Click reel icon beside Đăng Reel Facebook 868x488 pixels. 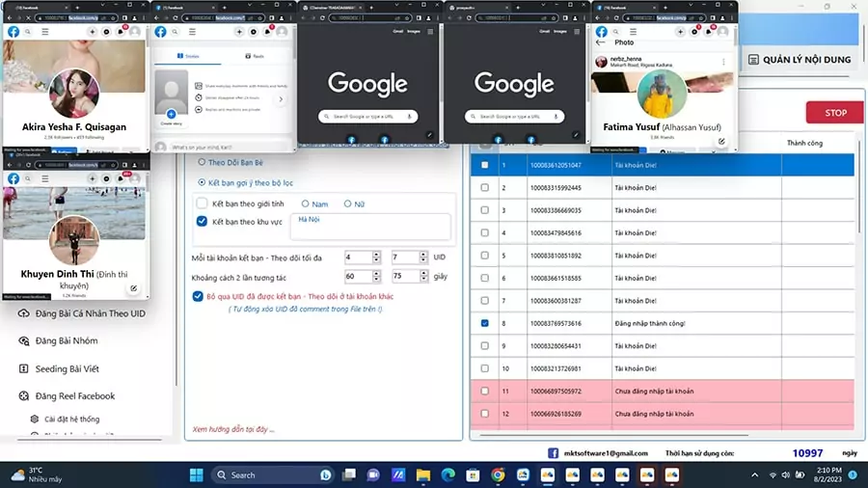(x=23, y=395)
